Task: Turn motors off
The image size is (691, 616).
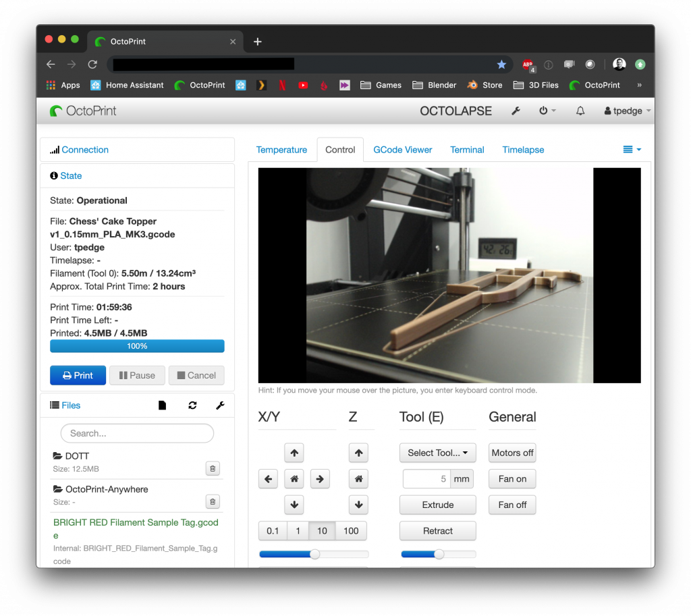Action: (512, 453)
